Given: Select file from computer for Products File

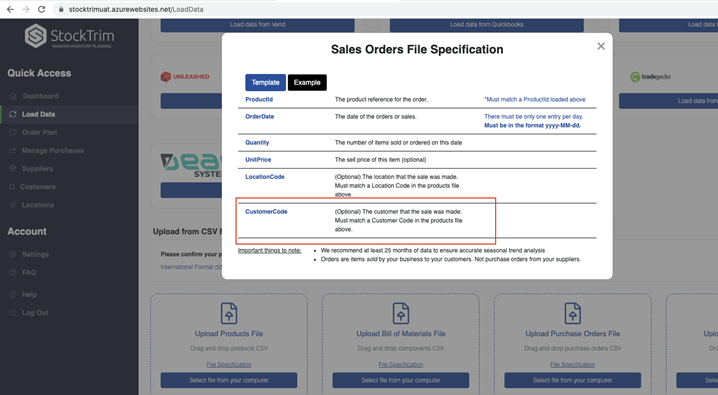Looking at the screenshot, I should coord(229,380).
